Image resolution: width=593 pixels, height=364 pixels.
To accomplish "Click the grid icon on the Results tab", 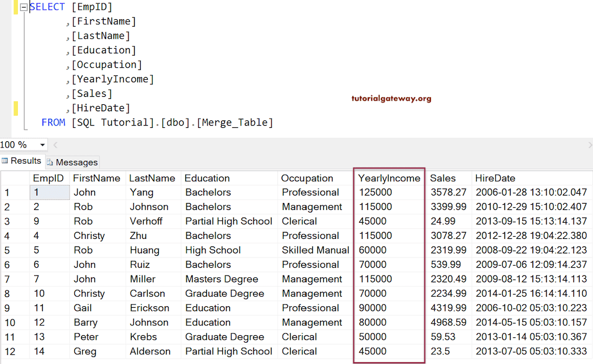I will click(5, 161).
